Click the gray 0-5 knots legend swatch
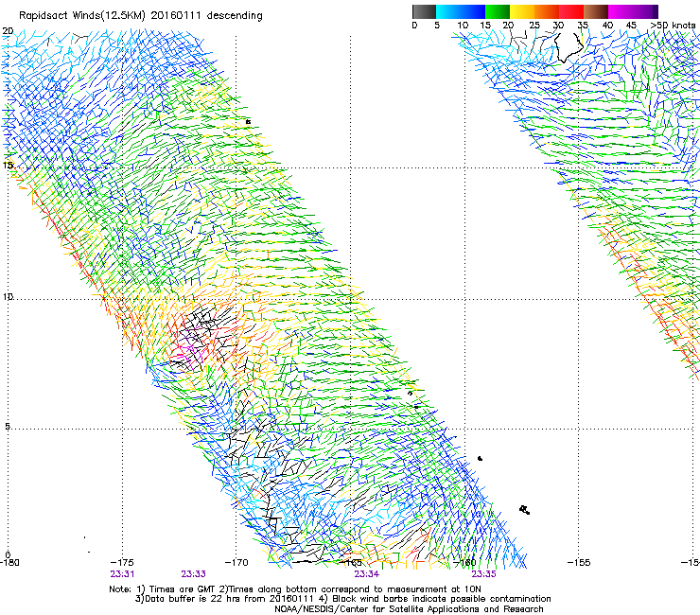Screen dimensions: 700x615 tap(424, 11)
